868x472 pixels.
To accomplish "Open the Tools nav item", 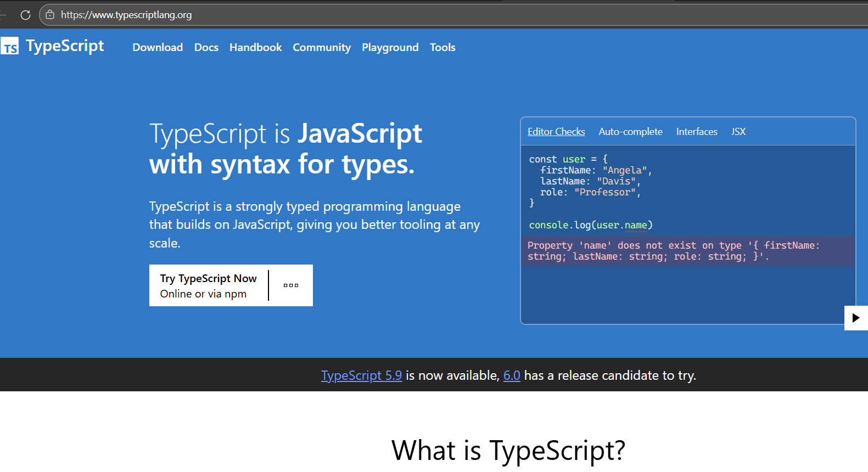I will [443, 47].
